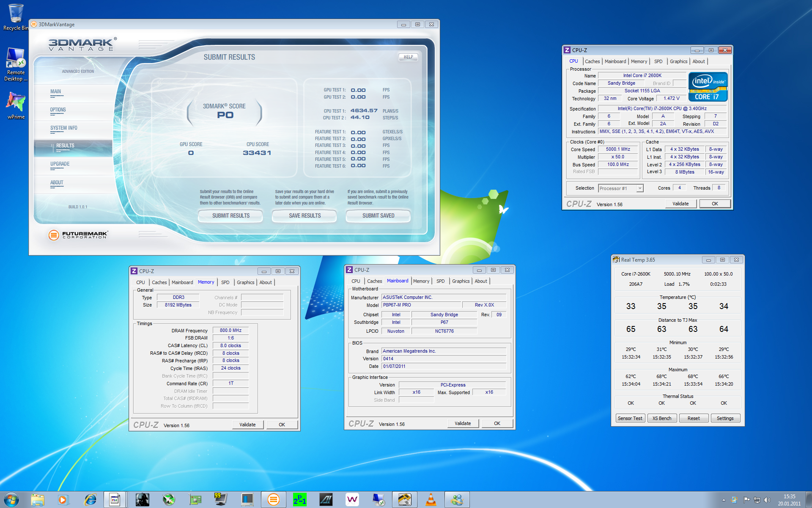Viewport: 812px width, 508px height.
Task: Open About section in 3DMark Vantage
Action: click(x=57, y=182)
